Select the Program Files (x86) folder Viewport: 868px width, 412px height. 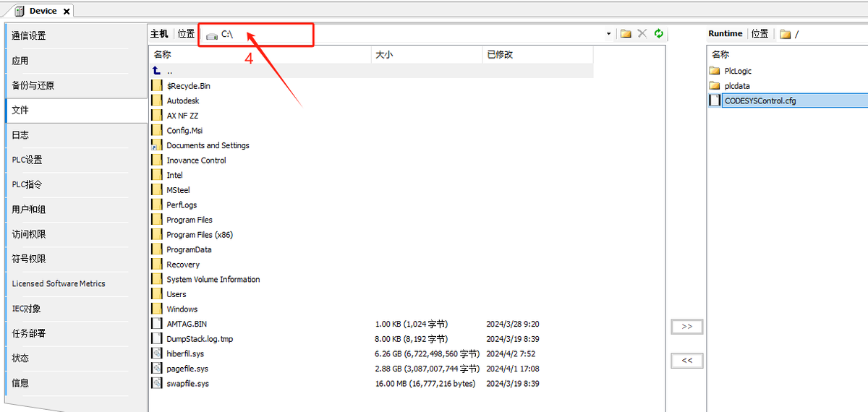tap(200, 235)
